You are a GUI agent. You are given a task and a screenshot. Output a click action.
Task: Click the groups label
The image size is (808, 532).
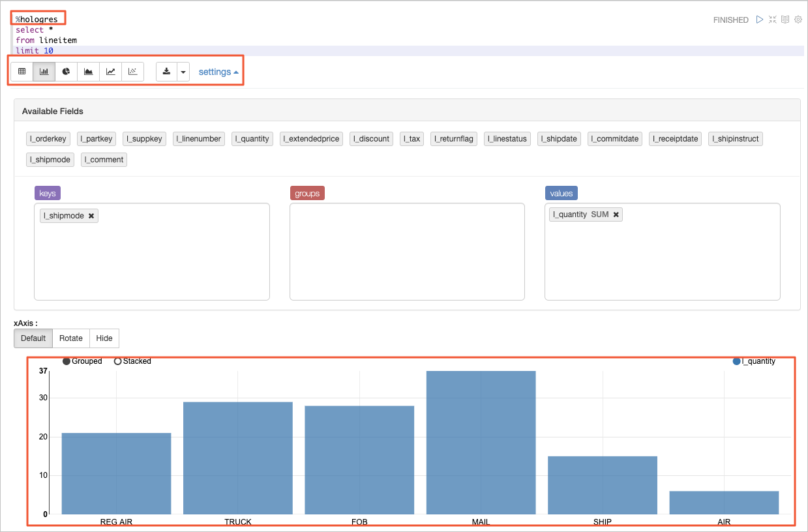307,193
